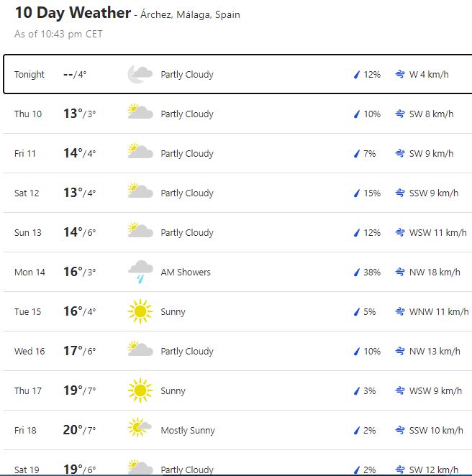Click the Sunny label on Thu 17
This screenshot has width=472, height=476.
(x=173, y=391)
